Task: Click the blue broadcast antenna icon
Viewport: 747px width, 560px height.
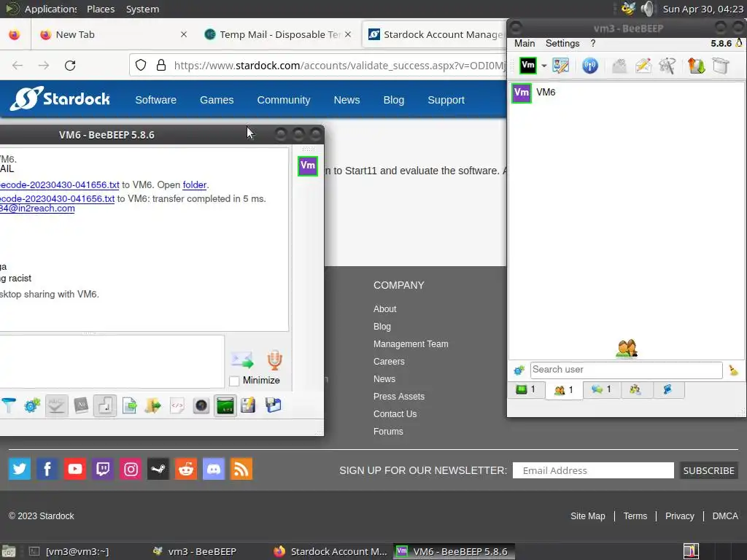Action: point(589,66)
